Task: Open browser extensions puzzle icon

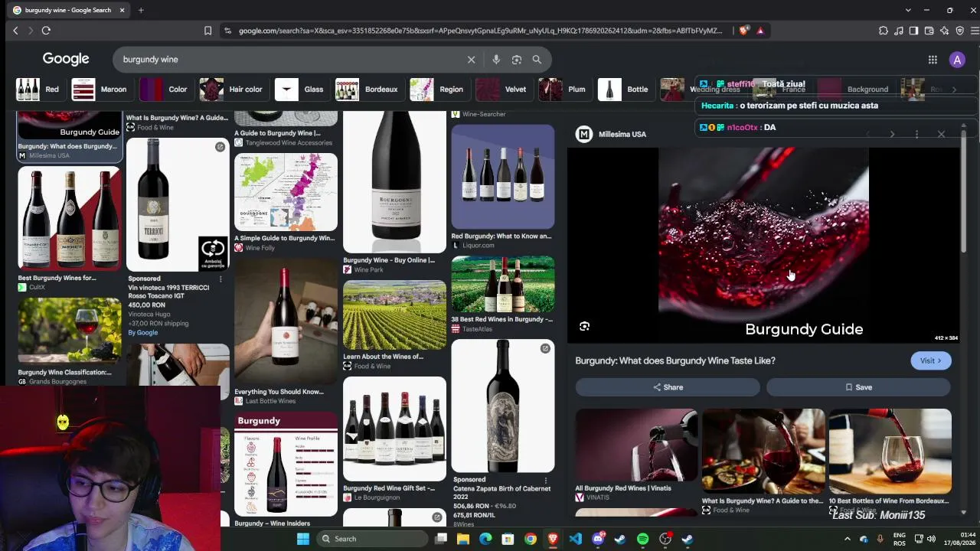Action: click(884, 31)
